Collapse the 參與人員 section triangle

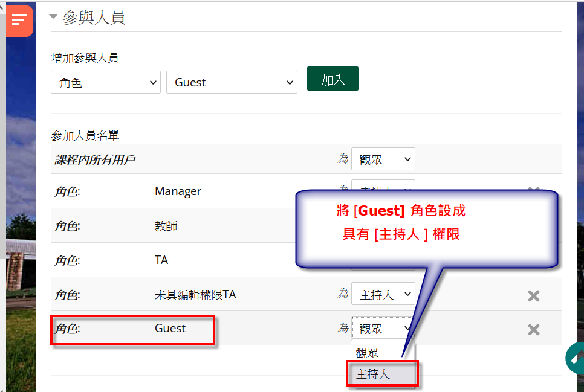pyautogui.click(x=53, y=17)
